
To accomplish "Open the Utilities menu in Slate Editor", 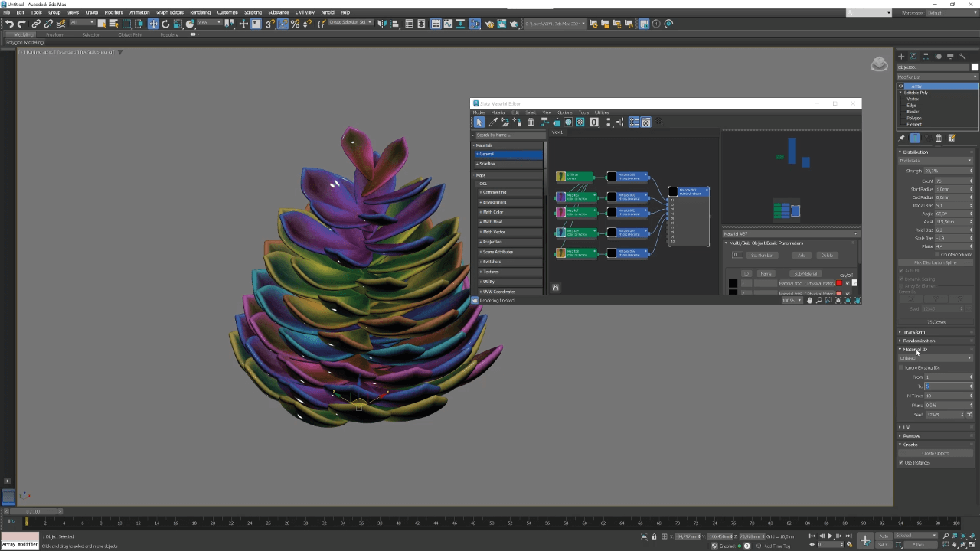I will point(602,112).
